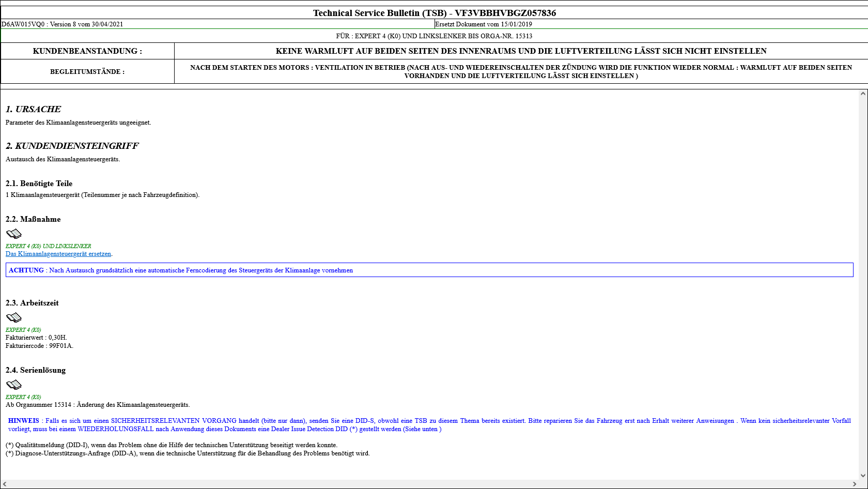Click the KUNDENBEANSTANDUNG header cell
Viewport: 868px width, 489px height.
click(x=87, y=51)
